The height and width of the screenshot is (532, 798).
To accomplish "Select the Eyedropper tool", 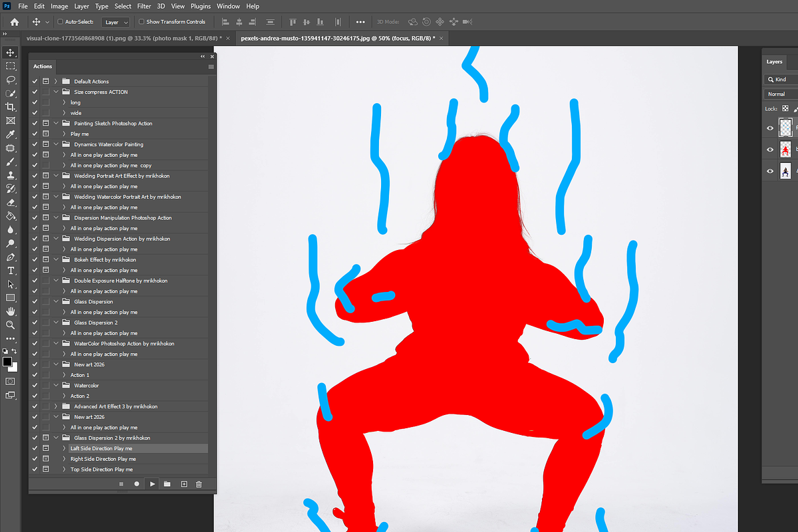I will click(10, 134).
